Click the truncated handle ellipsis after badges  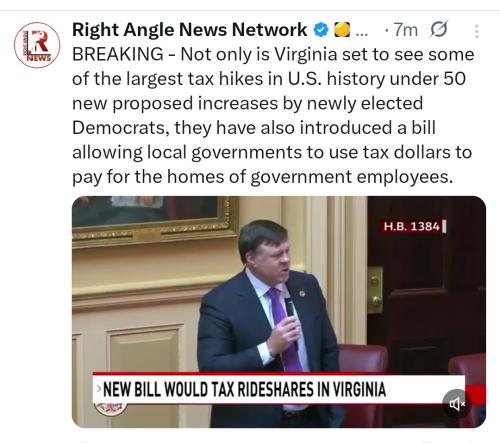[362, 33]
